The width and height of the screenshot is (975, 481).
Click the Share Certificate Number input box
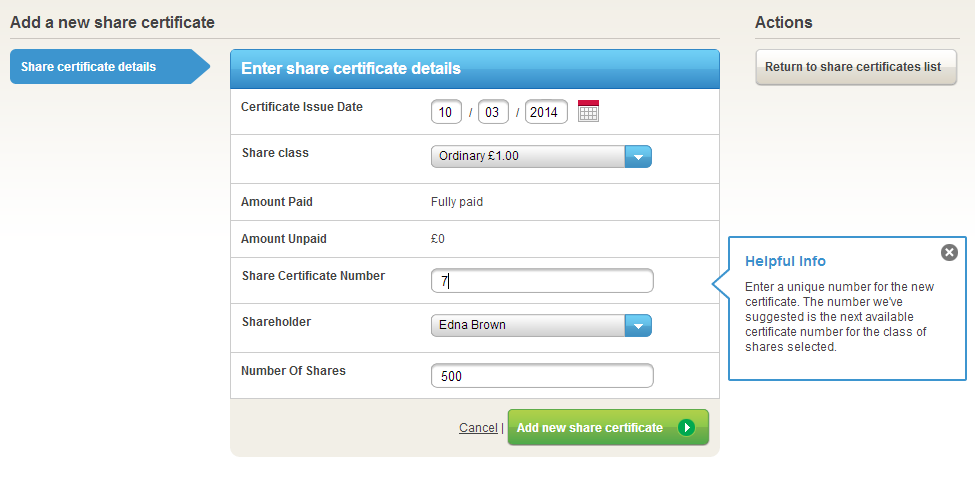click(x=541, y=281)
